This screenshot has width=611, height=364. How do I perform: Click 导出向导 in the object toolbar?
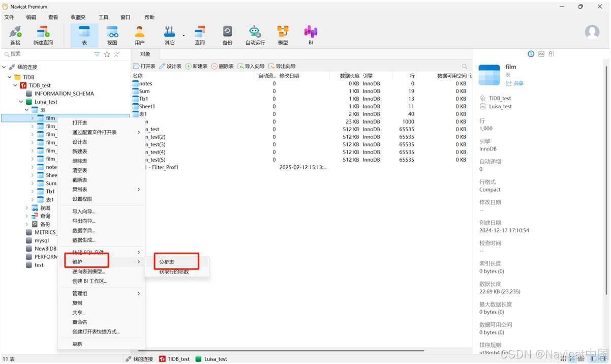pos(282,67)
